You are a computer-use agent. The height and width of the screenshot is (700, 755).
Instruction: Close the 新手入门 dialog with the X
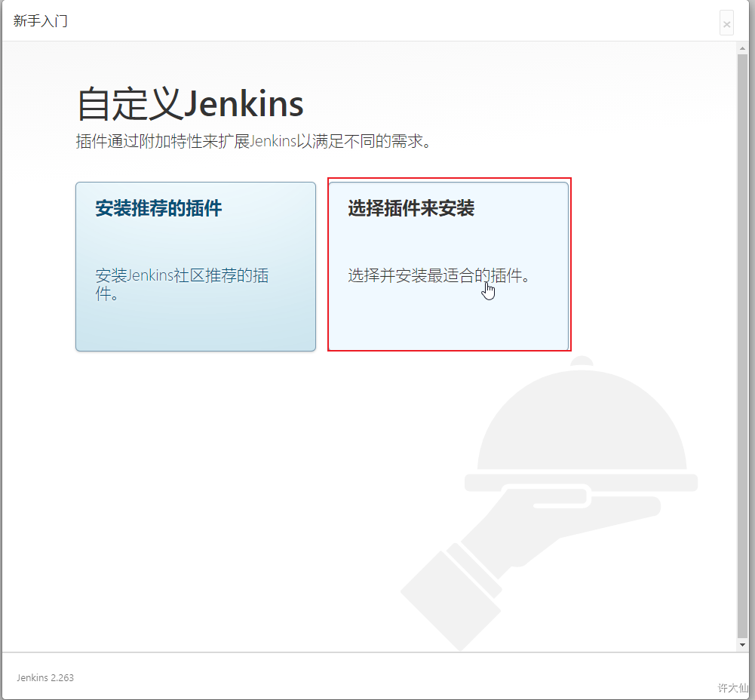point(726,23)
